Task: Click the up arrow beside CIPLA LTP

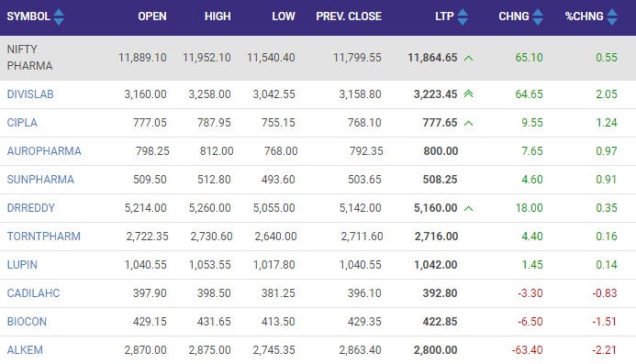Action: coord(468,123)
